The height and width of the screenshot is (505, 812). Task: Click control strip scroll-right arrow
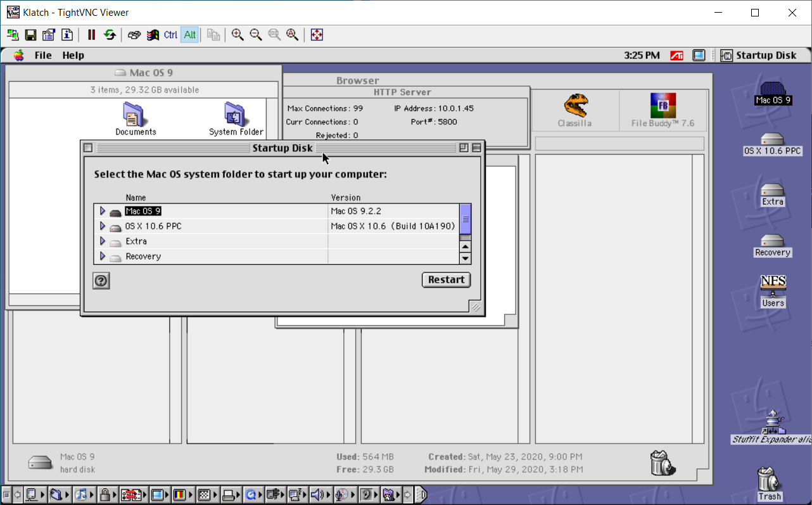click(407, 494)
